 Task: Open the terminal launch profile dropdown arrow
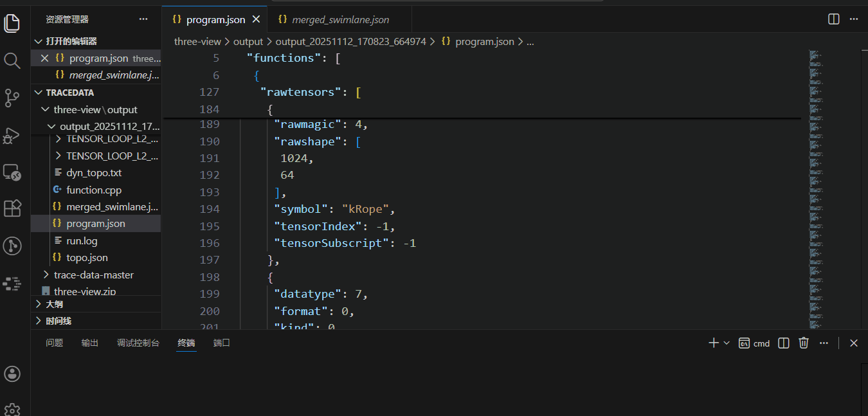(727, 343)
